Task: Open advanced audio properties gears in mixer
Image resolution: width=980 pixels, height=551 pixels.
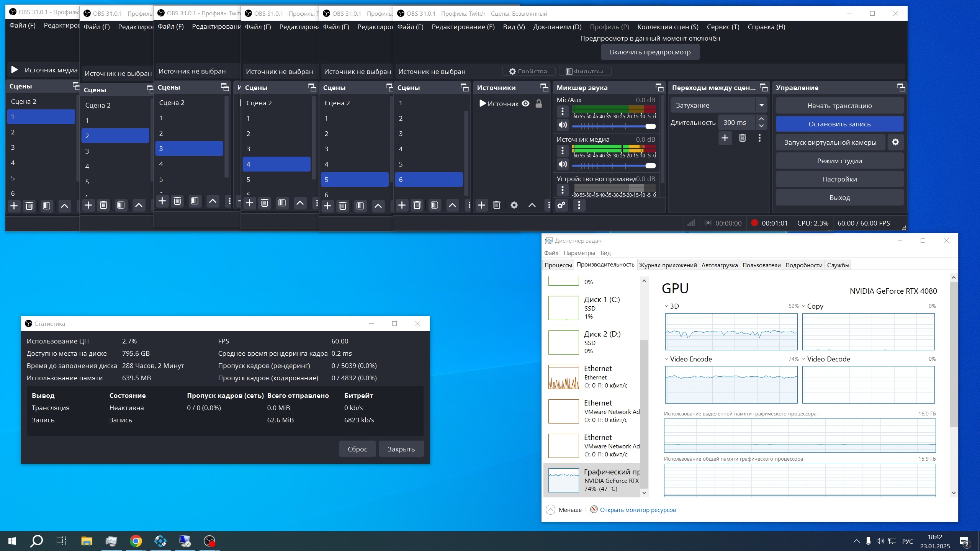Action: point(561,205)
